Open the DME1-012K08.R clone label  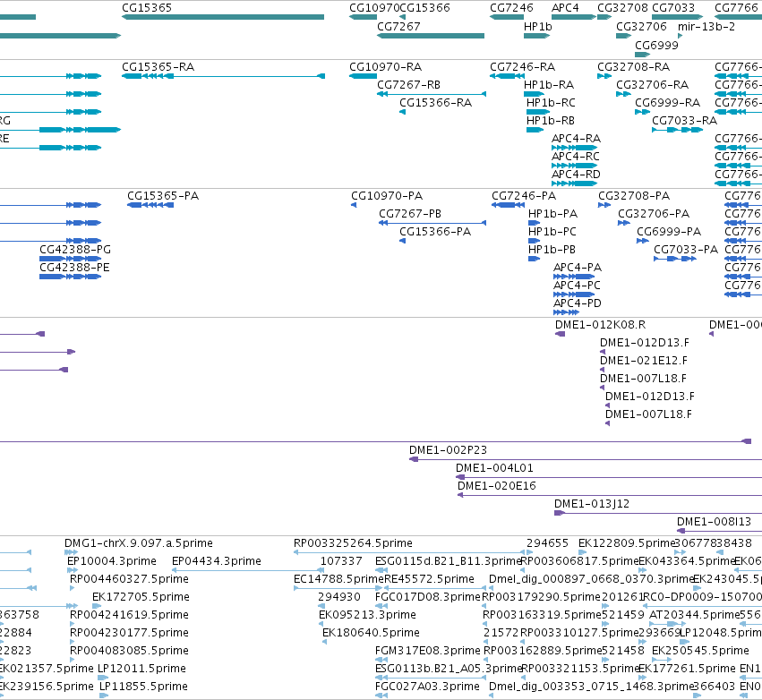click(600, 325)
